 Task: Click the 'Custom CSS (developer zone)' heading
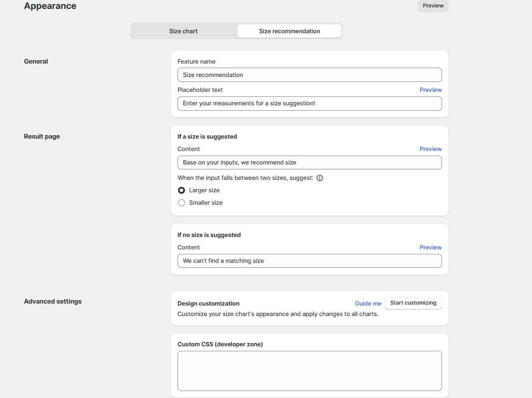[x=220, y=344]
